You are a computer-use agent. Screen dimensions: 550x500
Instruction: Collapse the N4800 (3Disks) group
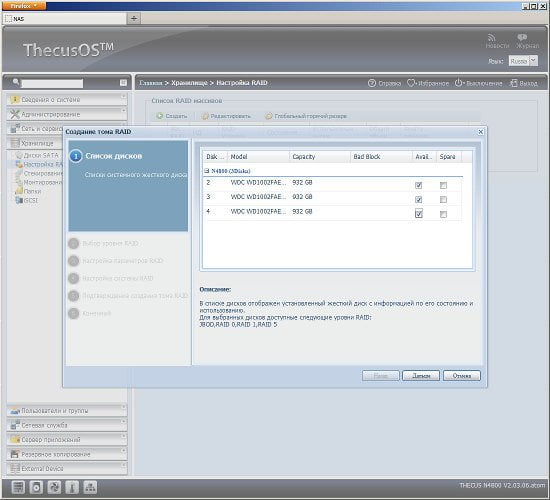click(207, 171)
